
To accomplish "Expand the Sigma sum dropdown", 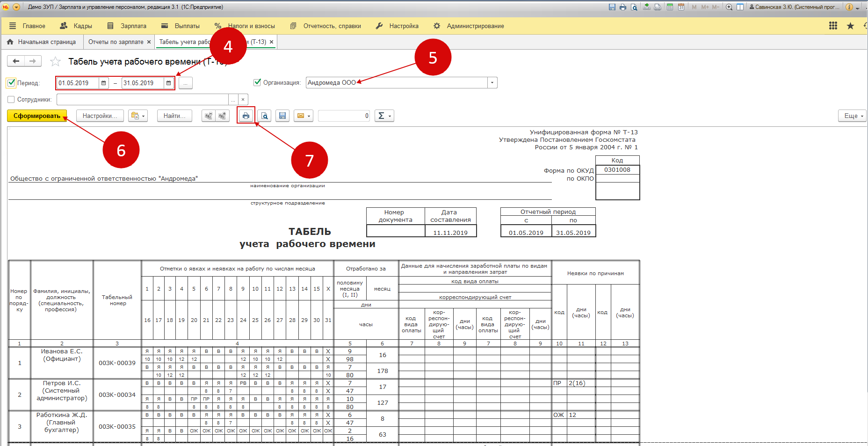I will [x=384, y=116].
